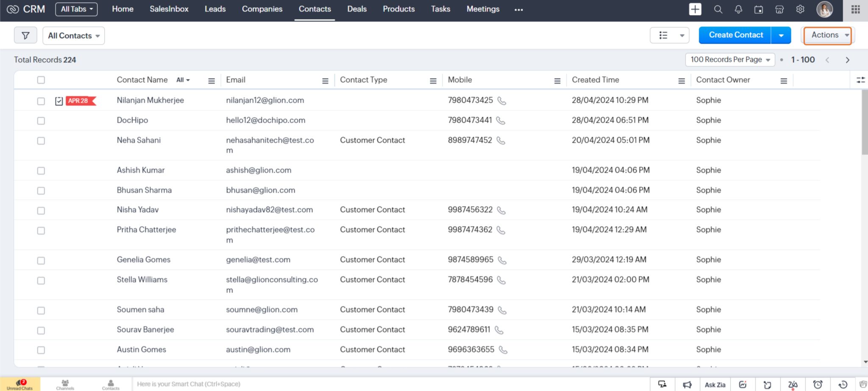Select the checkbox for Nilanjan Mukherjee
This screenshot has height=391, width=868.
pyautogui.click(x=41, y=101)
